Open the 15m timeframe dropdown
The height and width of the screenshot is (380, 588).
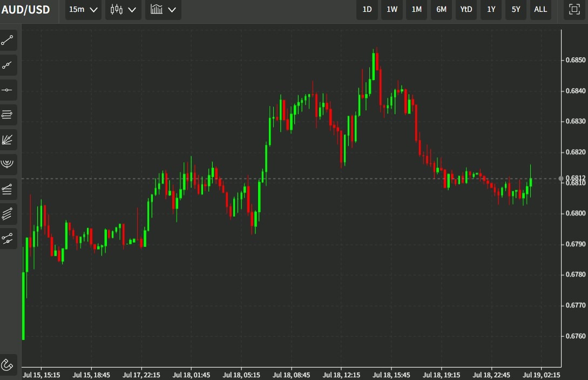82,9
